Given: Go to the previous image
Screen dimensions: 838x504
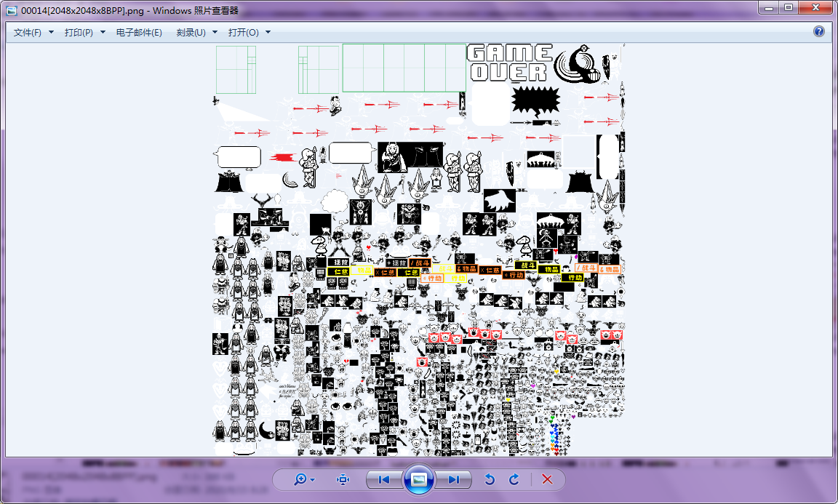Looking at the screenshot, I should 384,479.
